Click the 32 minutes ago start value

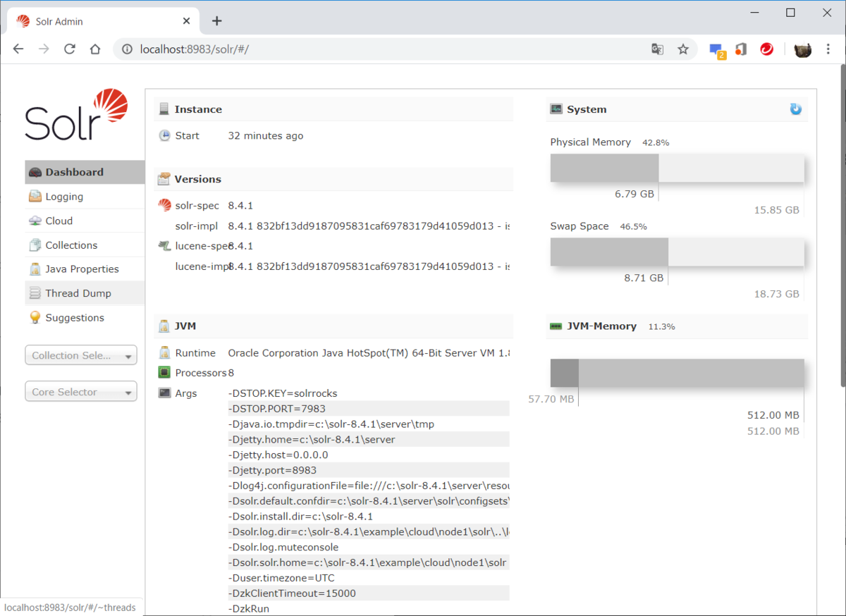266,136
